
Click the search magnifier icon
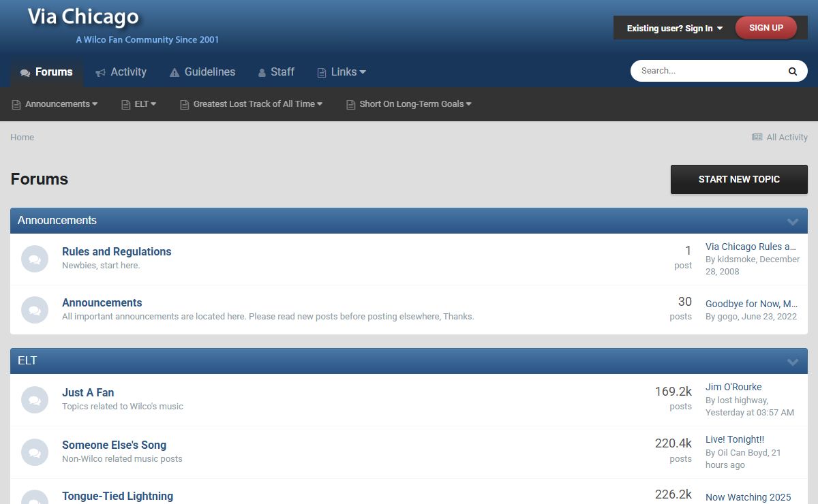793,71
